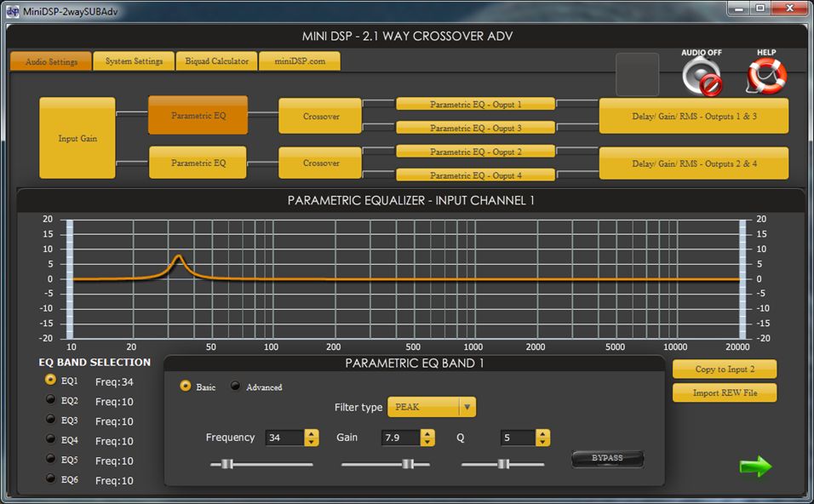Click Copy to Input 2 button
The image size is (814, 504).
click(725, 369)
